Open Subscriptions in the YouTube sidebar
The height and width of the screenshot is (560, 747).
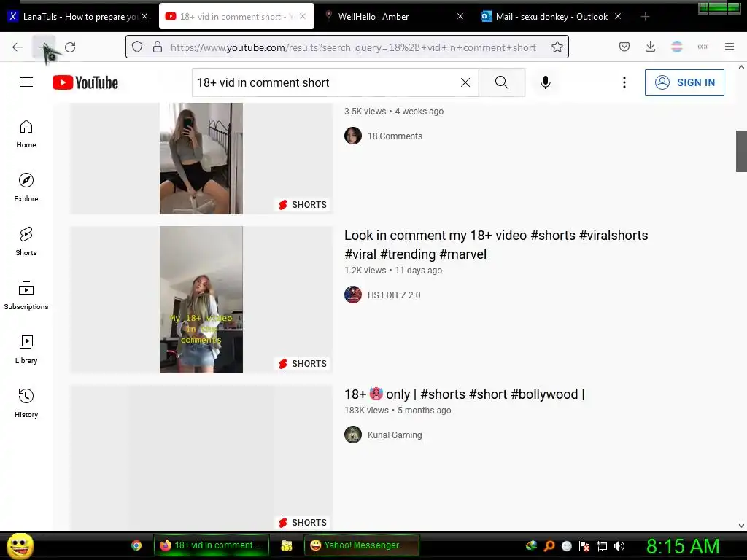click(26, 295)
